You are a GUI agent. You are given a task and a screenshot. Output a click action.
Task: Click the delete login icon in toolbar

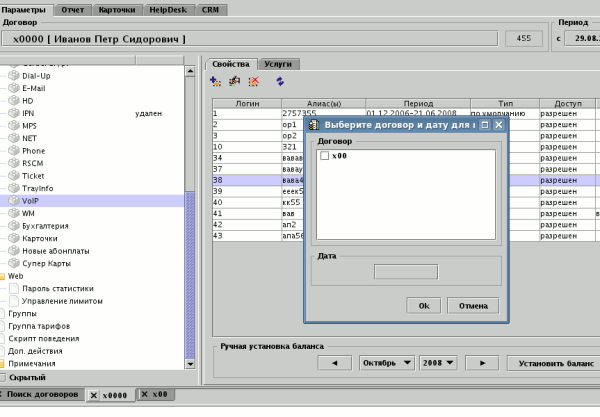(253, 80)
